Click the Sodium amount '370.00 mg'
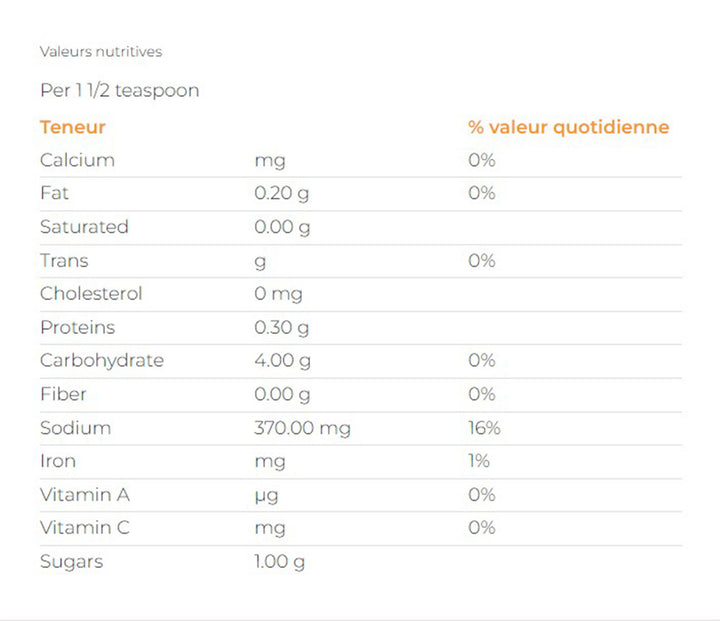720x621 pixels. tap(302, 428)
